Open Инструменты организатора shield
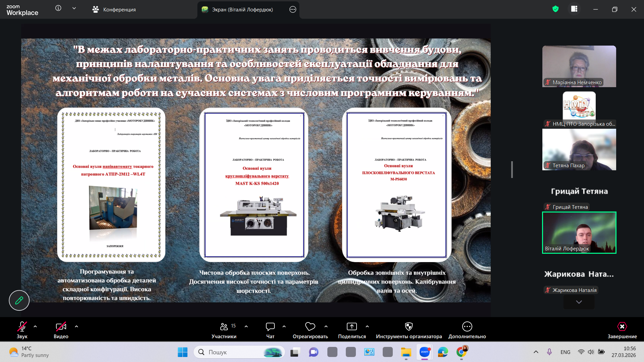This screenshot has width=644, height=362. (409, 330)
